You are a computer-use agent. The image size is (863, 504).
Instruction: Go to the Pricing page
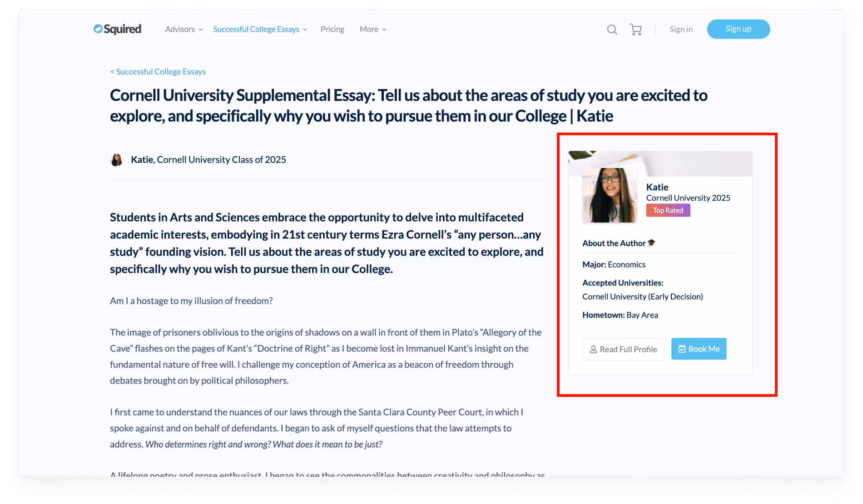[332, 29]
